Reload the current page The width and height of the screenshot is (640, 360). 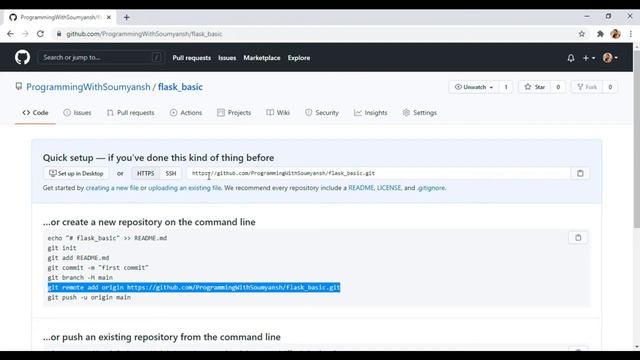pos(40,34)
